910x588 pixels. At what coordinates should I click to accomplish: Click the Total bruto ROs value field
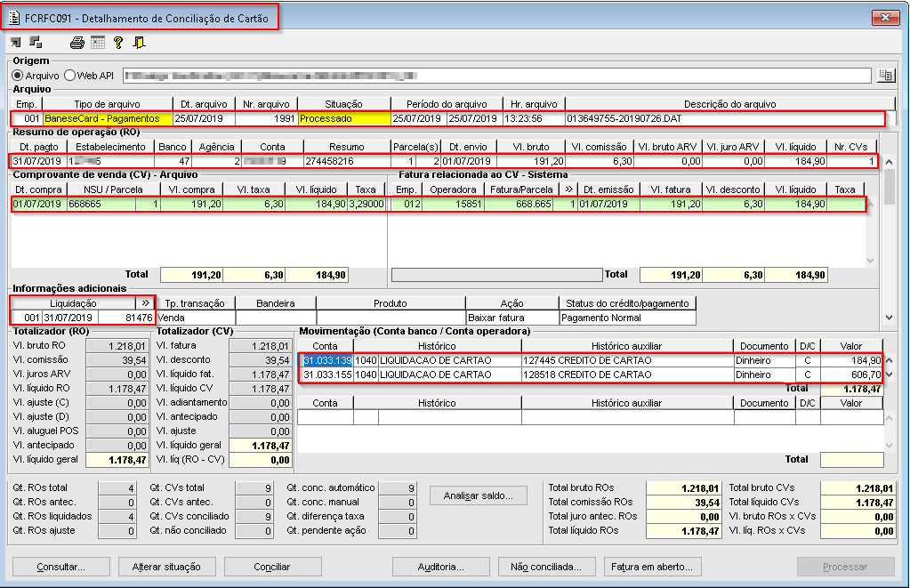tap(684, 488)
